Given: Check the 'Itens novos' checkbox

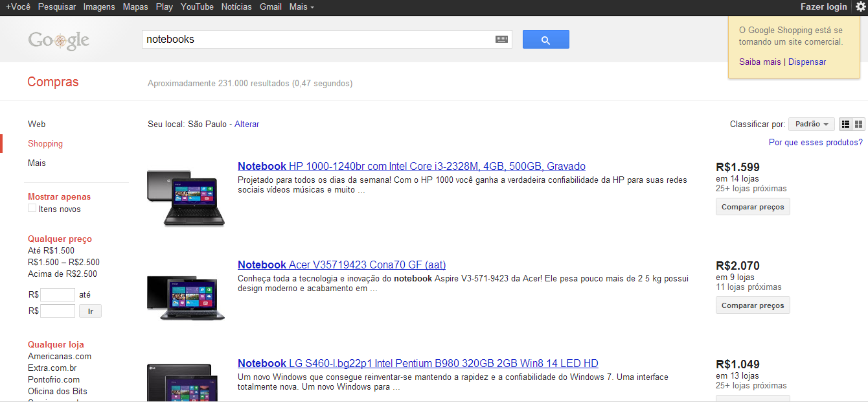Looking at the screenshot, I should [32, 207].
